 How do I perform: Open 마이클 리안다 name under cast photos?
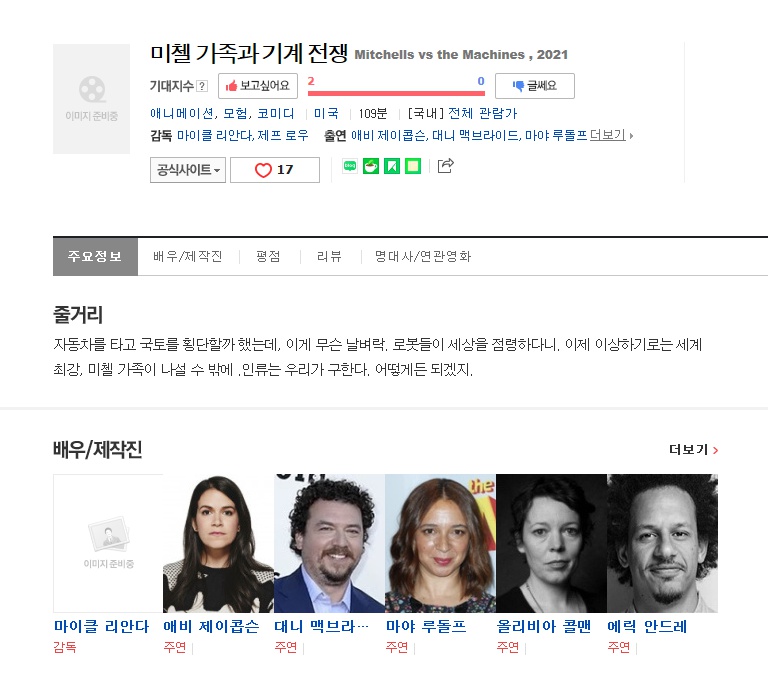(101, 626)
